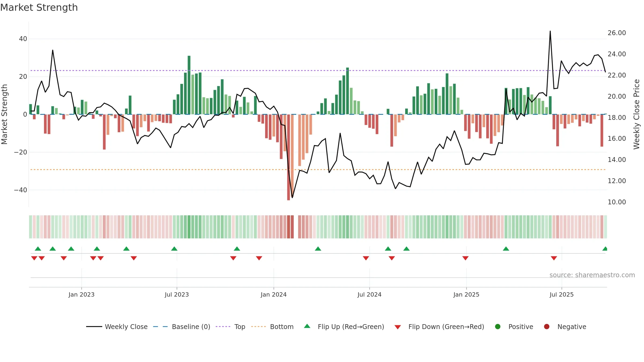Click the dark red Negative circle legend icon
This screenshot has width=644, height=362.
tap(547, 327)
